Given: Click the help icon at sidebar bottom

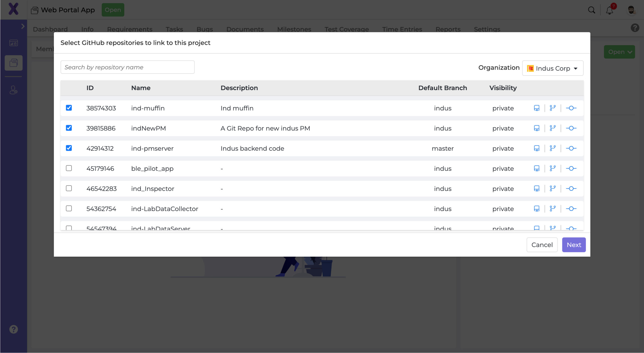Looking at the screenshot, I should coord(14,329).
